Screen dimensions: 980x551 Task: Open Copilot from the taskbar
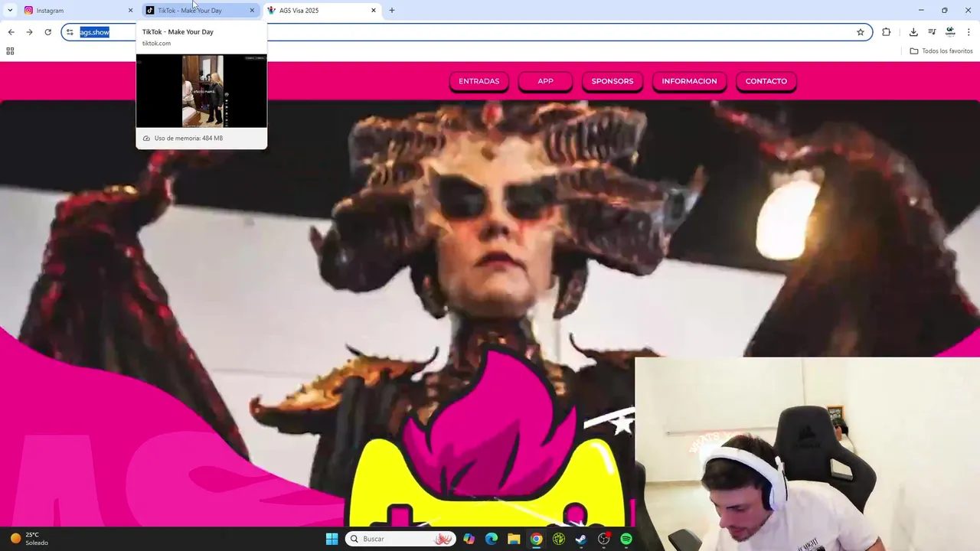469,539
